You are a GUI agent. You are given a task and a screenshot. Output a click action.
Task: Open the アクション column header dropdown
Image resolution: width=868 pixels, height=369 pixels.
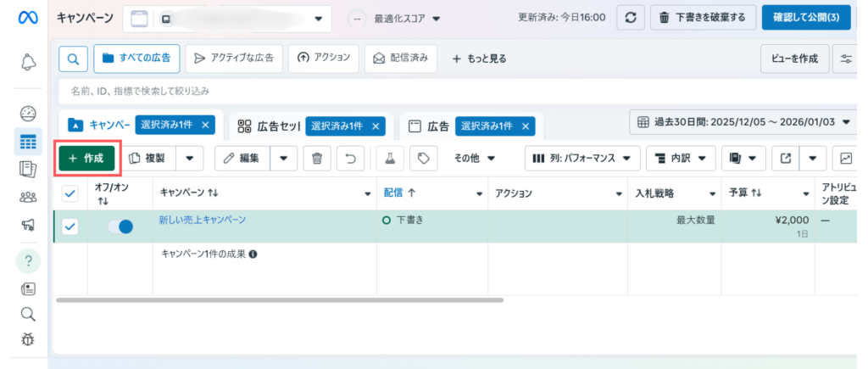click(x=619, y=194)
